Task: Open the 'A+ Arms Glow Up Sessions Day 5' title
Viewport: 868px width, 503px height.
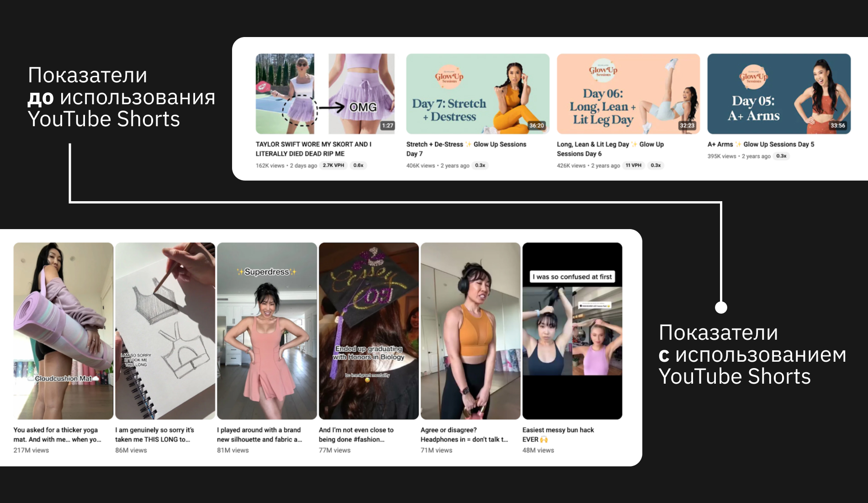Action: pos(761,144)
